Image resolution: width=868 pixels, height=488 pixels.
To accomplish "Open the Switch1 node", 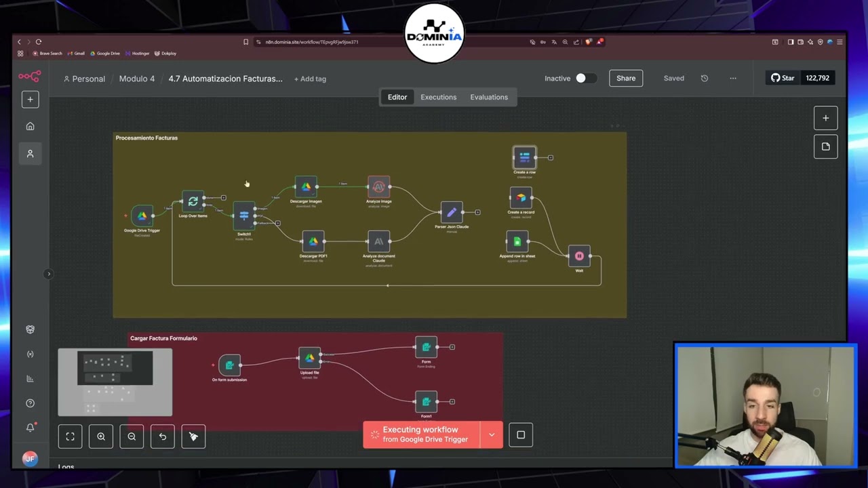I will click(244, 216).
